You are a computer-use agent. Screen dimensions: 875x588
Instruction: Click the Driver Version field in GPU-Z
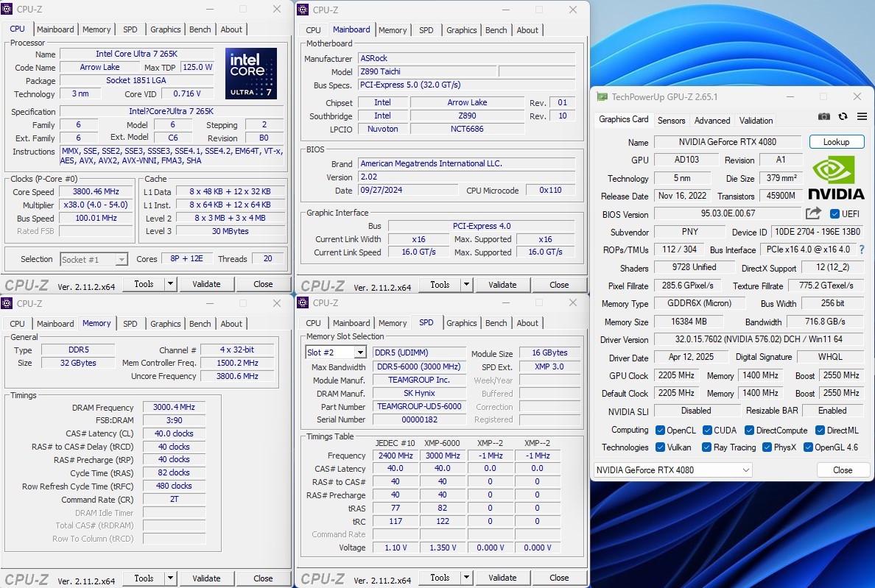[x=759, y=339]
